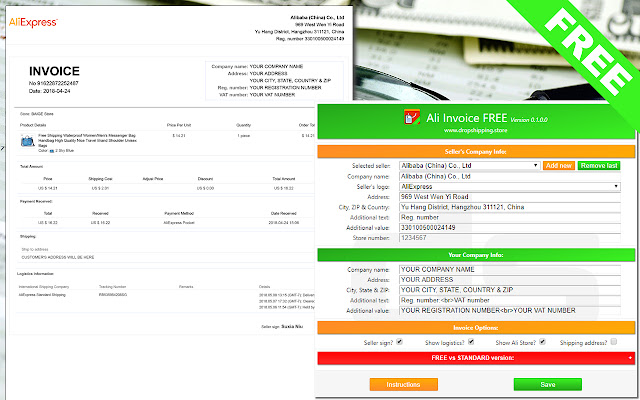Image resolution: width=640 pixels, height=400 pixels.
Task: Open the Seller's logo dropdown
Action: (509, 187)
